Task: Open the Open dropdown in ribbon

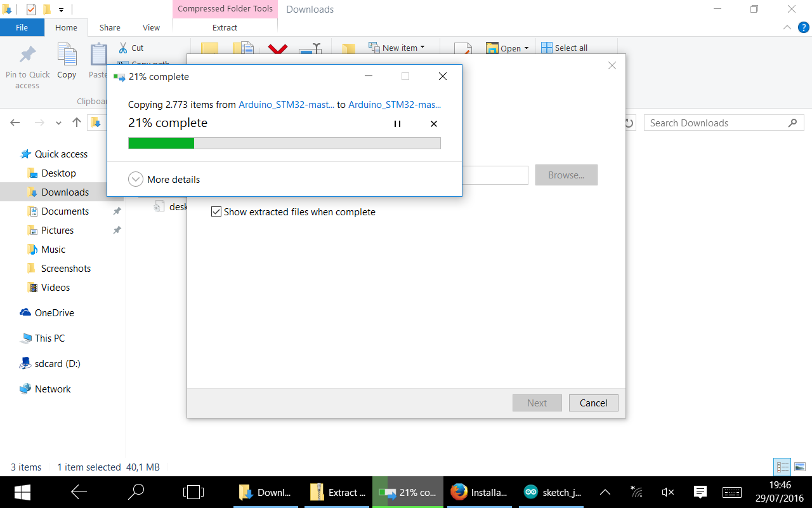Action: click(507, 48)
